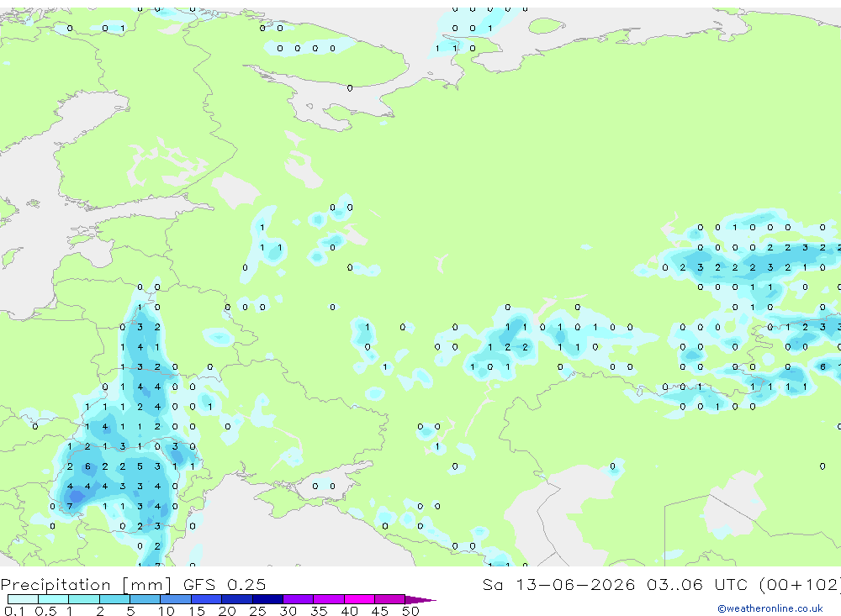Image resolution: width=841 pixels, height=616 pixels.
Task: Select the 45–50 mm legend color swatch
Action: (390, 599)
